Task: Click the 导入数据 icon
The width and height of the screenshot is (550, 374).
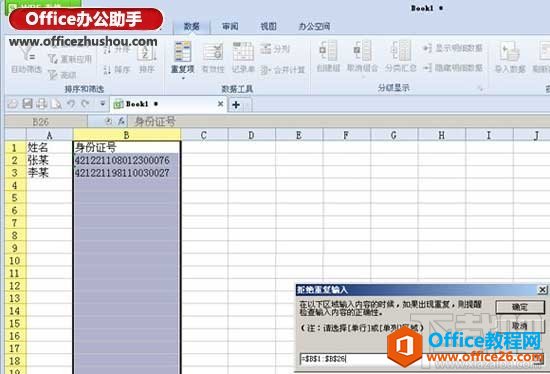Action: coord(510,52)
